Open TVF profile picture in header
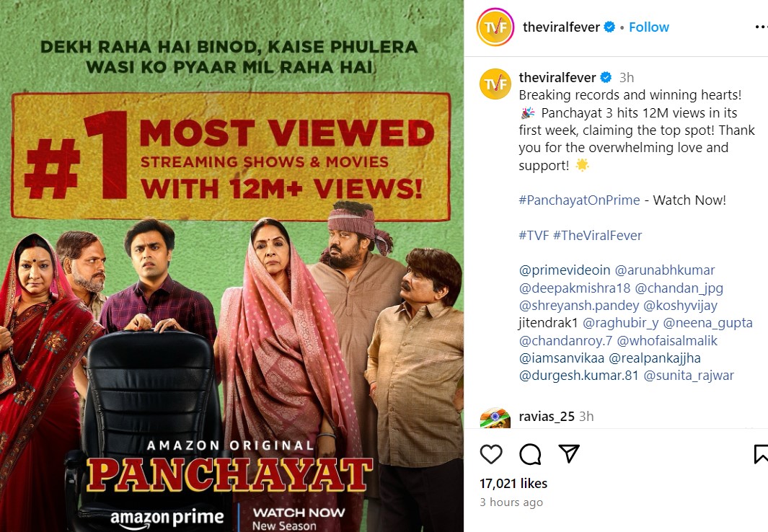The width and height of the screenshot is (768, 532). pyautogui.click(x=495, y=27)
